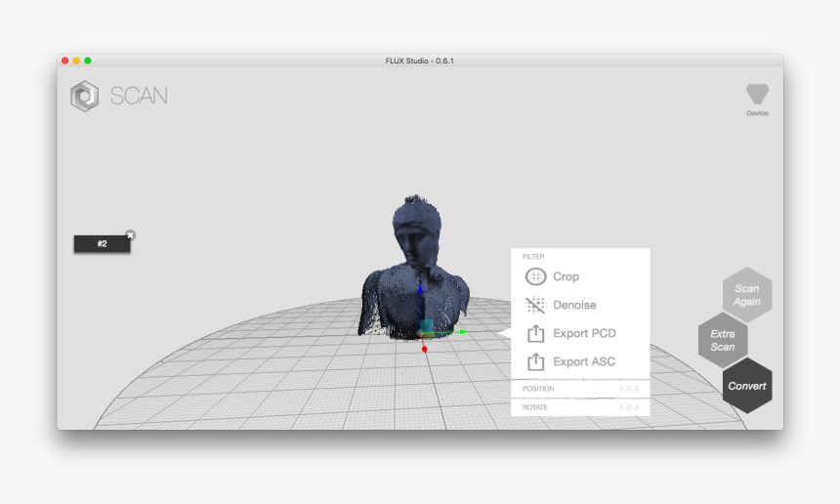The width and height of the screenshot is (840, 504).
Task: Click the Crop filter icon
Action: (x=535, y=276)
